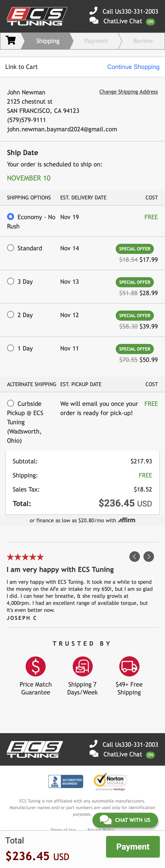Show previous customer review arrow
The image size is (165, 868).
point(134,556)
